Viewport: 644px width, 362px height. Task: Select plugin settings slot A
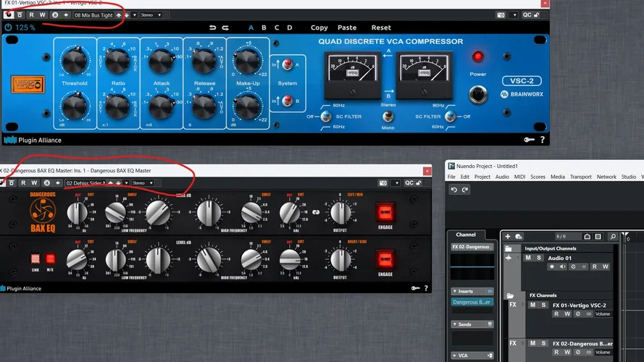coord(251,28)
